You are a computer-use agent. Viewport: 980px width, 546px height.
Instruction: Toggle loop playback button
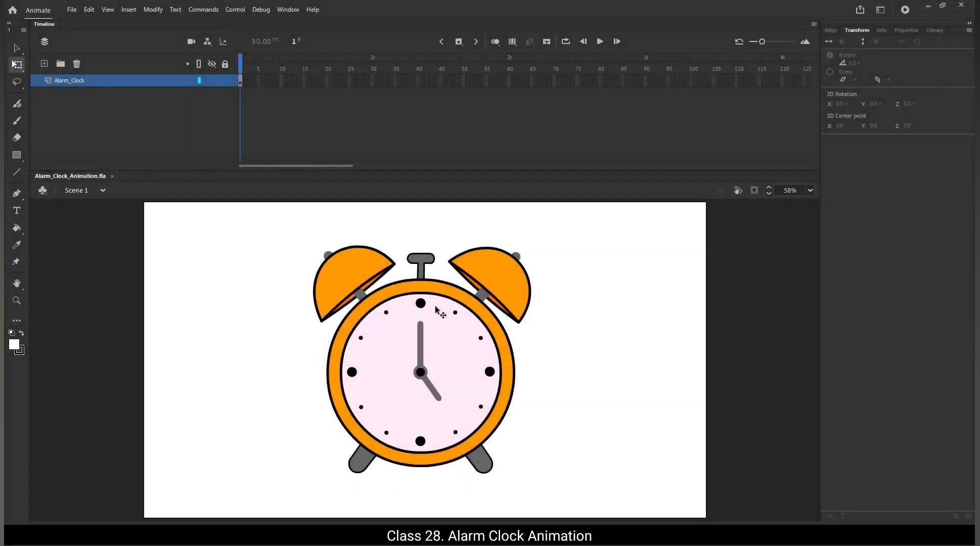point(566,41)
